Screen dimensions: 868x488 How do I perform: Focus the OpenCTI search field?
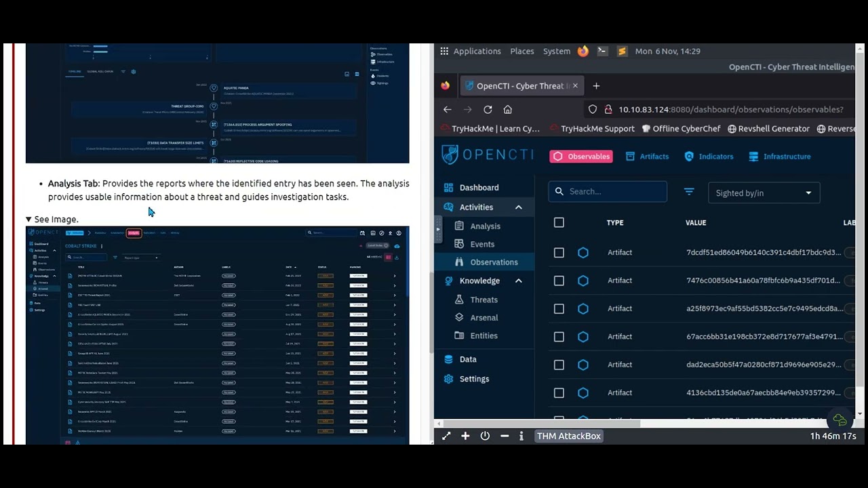[x=608, y=192]
